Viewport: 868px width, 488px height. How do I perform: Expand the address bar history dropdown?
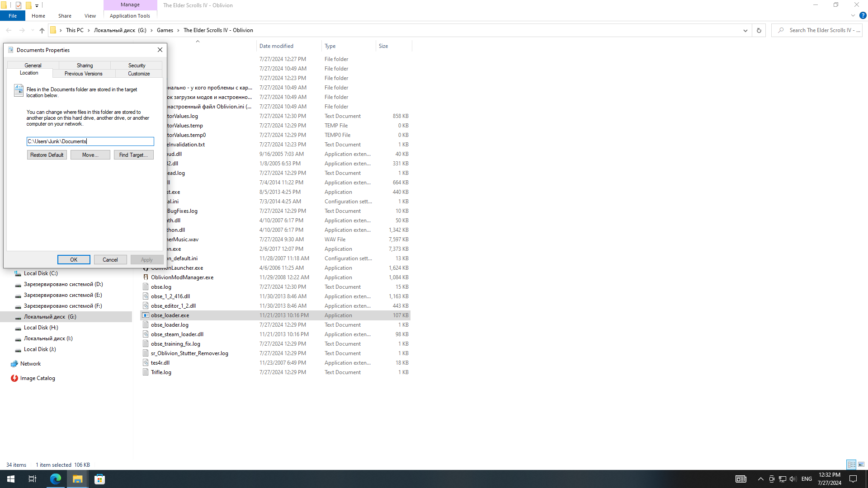point(745,30)
